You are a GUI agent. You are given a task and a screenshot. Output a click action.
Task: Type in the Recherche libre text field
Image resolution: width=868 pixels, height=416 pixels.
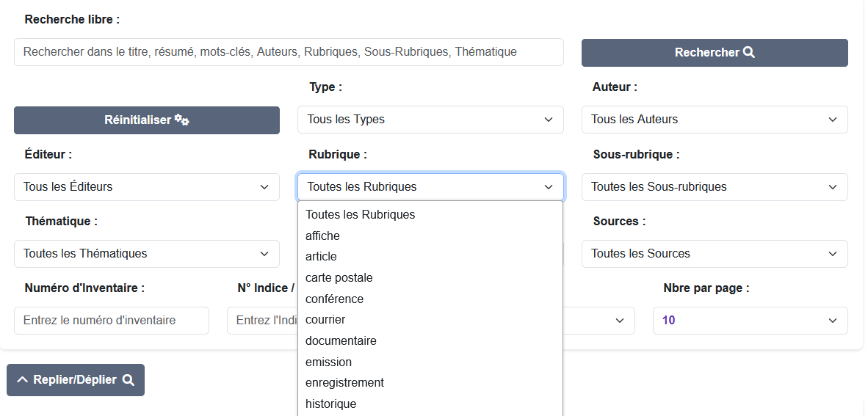click(289, 52)
